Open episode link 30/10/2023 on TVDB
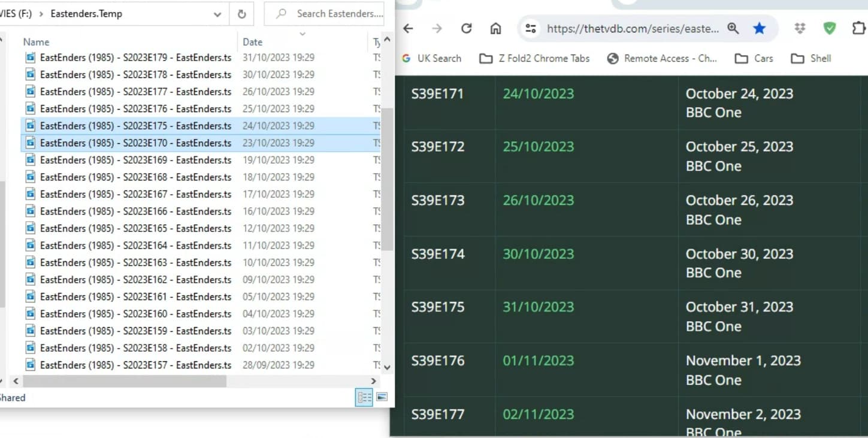The image size is (868, 438). (538, 253)
